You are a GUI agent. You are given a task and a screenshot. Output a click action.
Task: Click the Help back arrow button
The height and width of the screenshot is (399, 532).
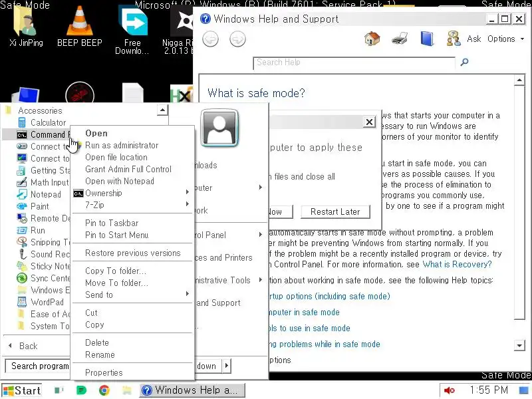[x=210, y=39]
